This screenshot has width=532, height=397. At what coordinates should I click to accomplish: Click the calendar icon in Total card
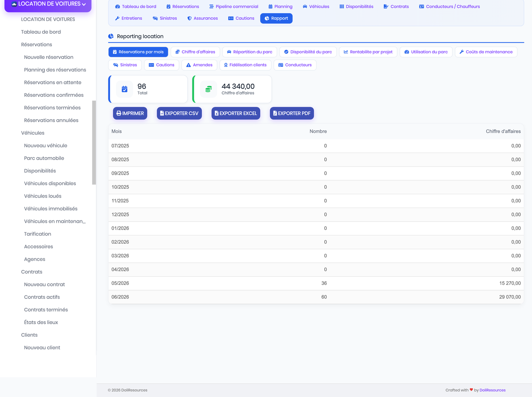124,89
